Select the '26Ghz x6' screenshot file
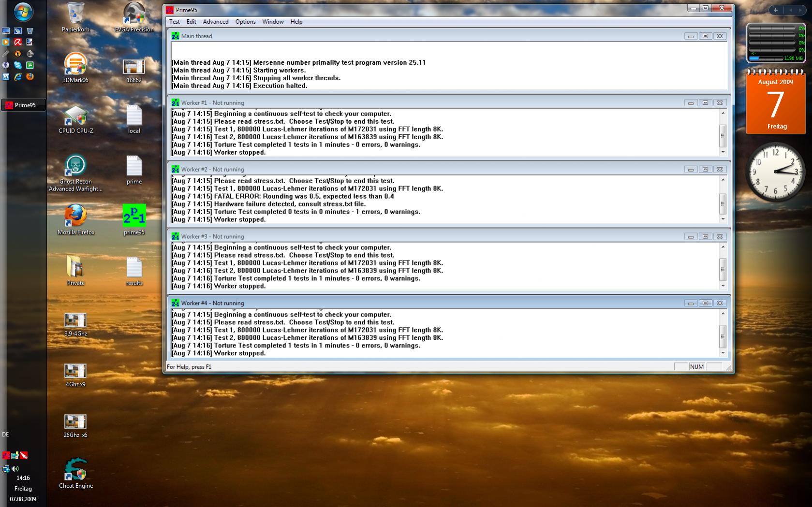 click(75, 425)
